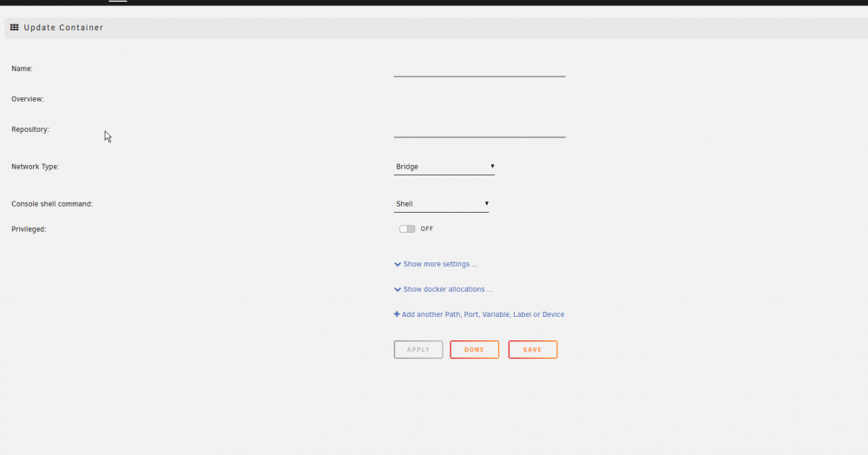Click the Network Type: label
Screen dimensions: 868x455
36,167
